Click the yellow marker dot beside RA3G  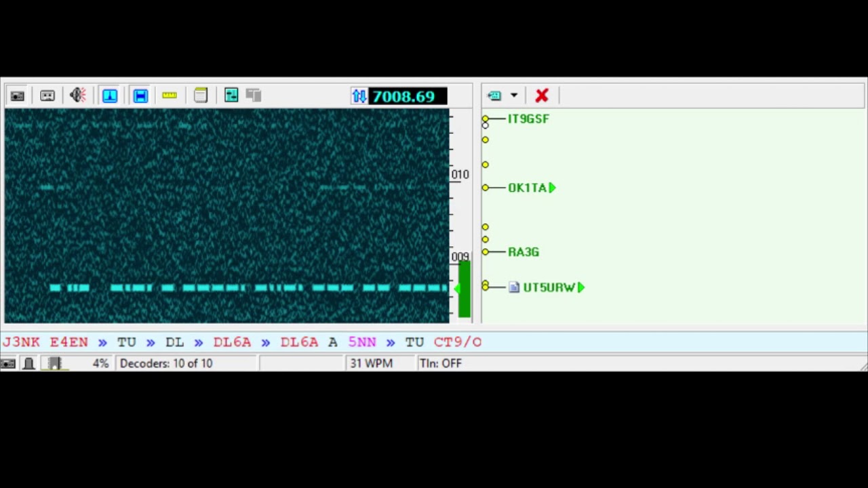(485, 252)
